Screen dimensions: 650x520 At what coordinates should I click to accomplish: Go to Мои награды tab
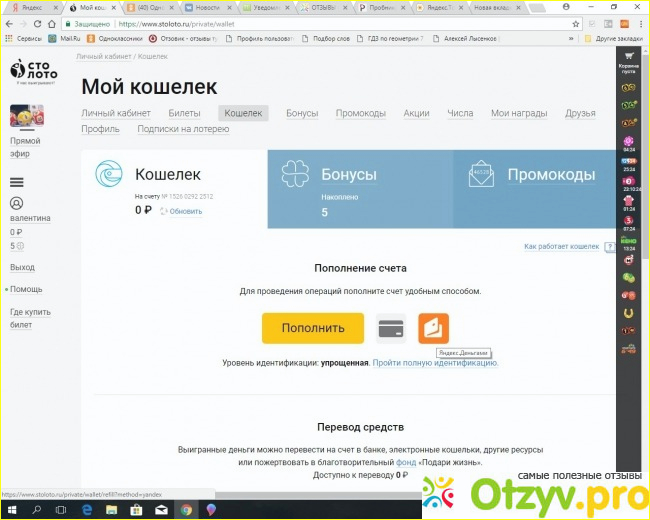click(519, 114)
